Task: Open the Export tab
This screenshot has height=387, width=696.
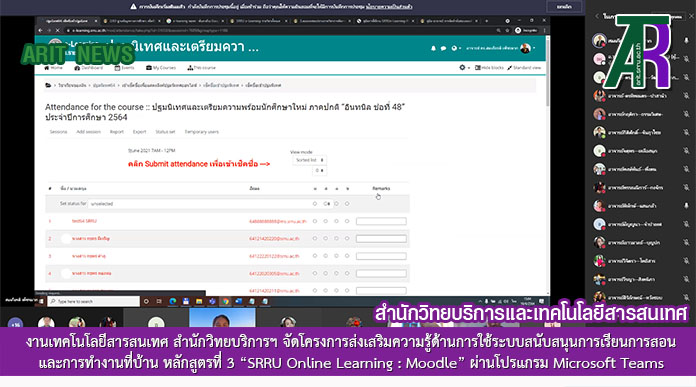Action: pyautogui.click(x=139, y=132)
